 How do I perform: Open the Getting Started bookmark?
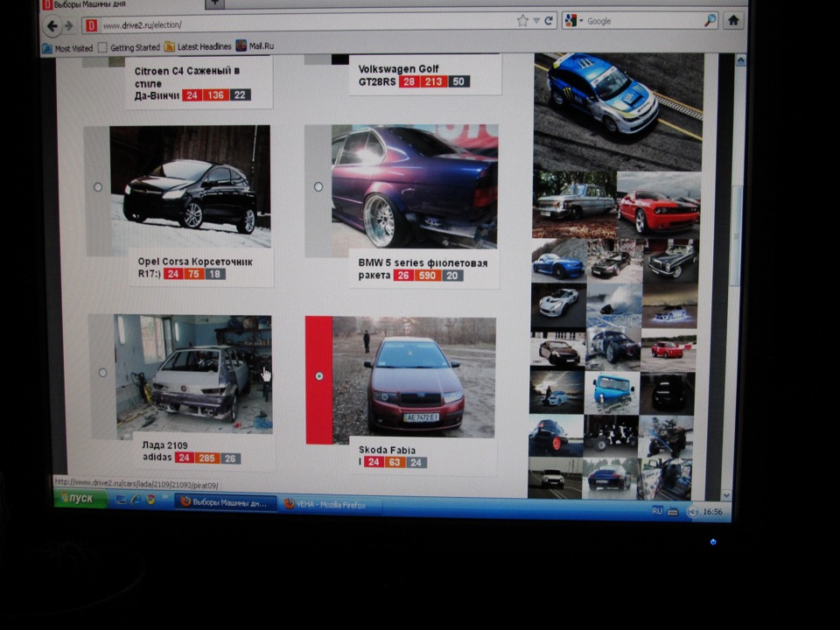pyautogui.click(x=129, y=47)
